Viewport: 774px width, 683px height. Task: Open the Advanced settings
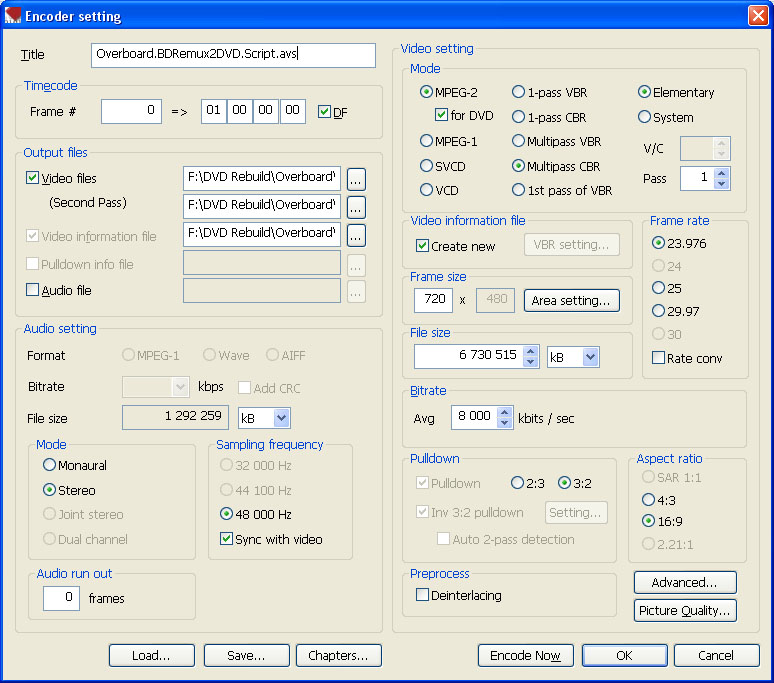[x=685, y=582]
